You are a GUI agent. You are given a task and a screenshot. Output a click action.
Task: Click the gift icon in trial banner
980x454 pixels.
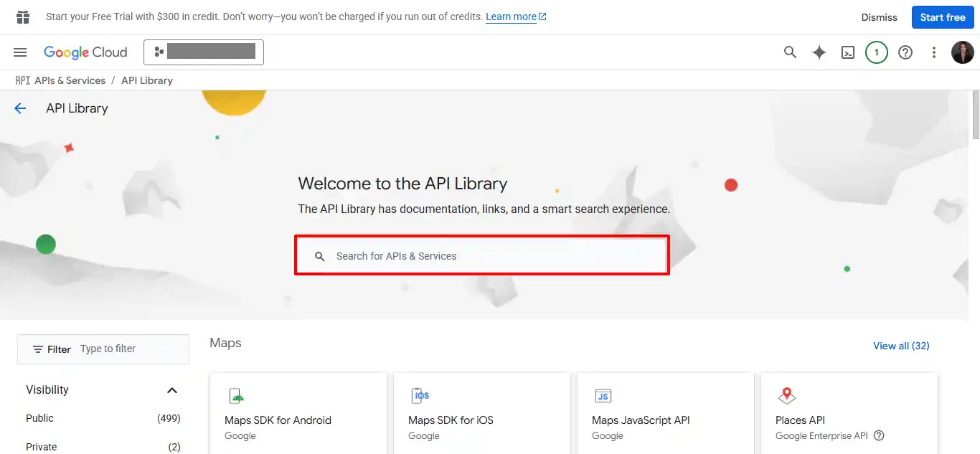click(x=23, y=16)
